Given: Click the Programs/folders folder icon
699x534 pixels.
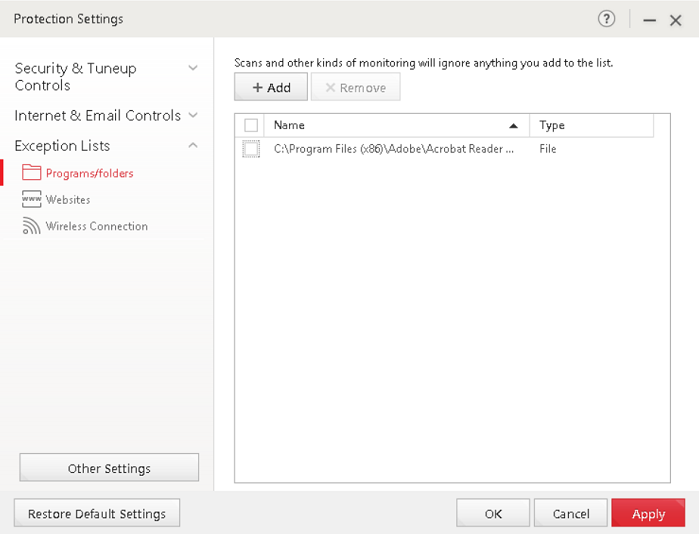Looking at the screenshot, I should coord(31,173).
